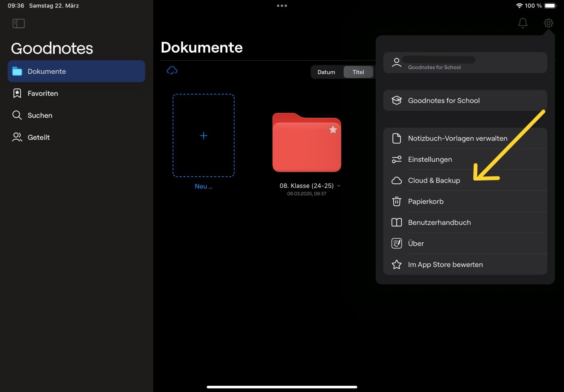The image size is (564, 392).
Task: Toggle the favorite star on the red folder
Action: click(x=333, y=130)
